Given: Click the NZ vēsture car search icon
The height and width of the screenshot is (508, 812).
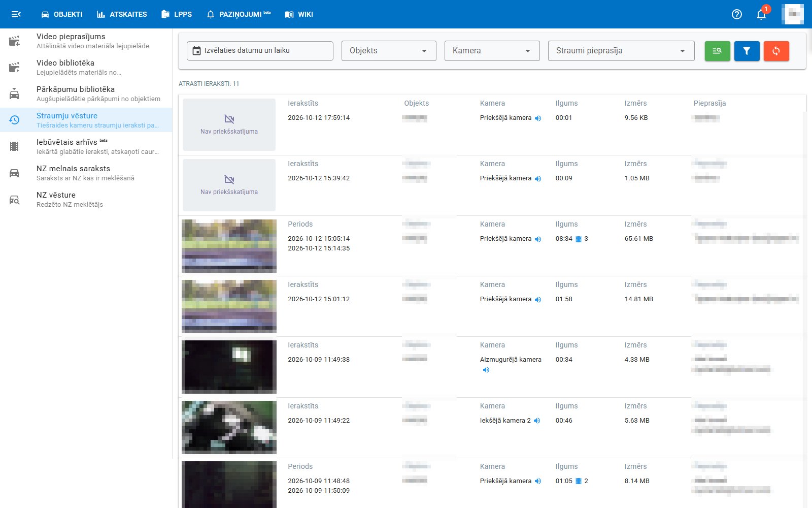Looking at the screenshot, I should (14, 200).
